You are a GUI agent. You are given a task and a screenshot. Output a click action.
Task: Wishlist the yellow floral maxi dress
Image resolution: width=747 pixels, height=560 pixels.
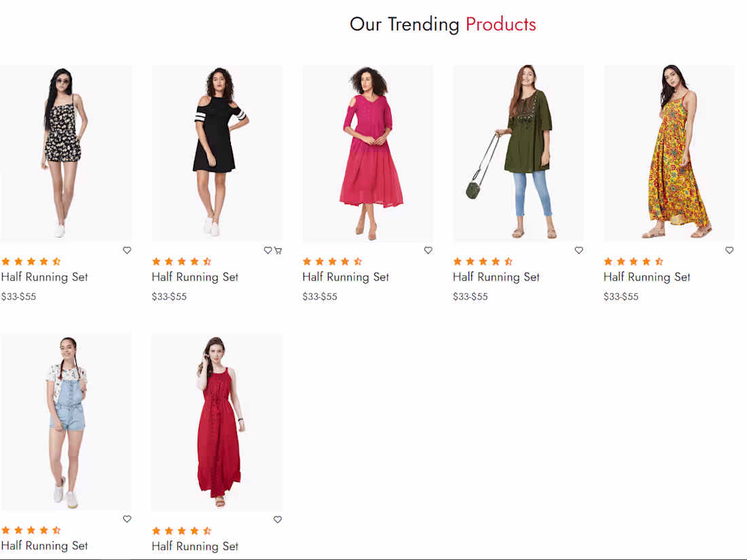729,250
